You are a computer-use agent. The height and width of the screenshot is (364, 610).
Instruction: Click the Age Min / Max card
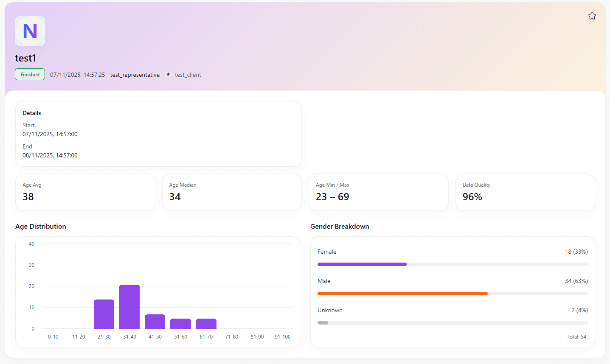point(378,192)
